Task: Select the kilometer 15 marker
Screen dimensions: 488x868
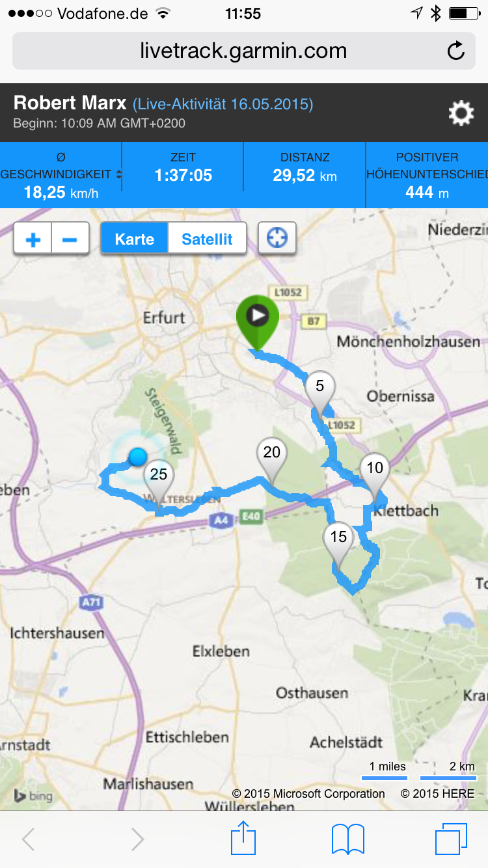Action: tap(338, 545)
